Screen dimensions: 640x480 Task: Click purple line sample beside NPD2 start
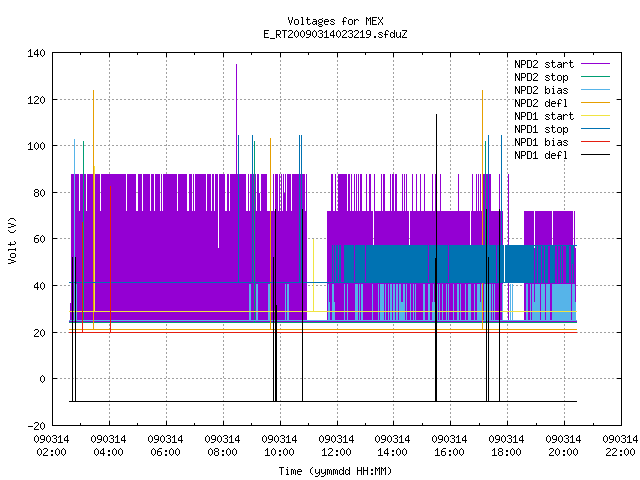[x=596, y=64]
